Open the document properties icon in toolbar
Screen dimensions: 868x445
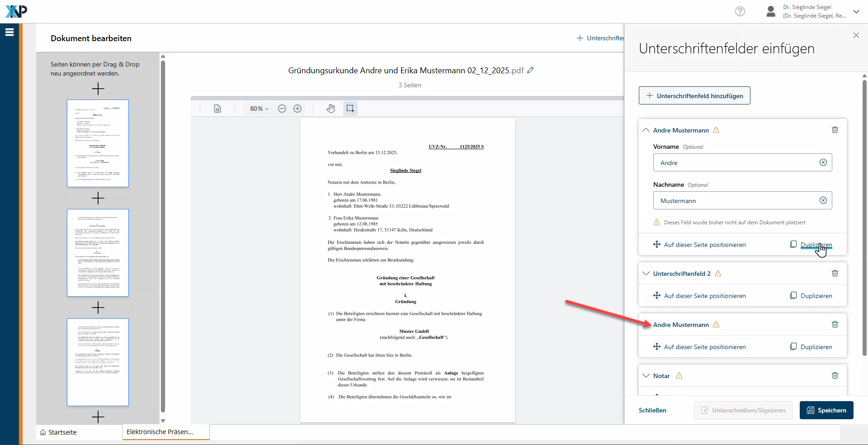[x=217, y=109]
